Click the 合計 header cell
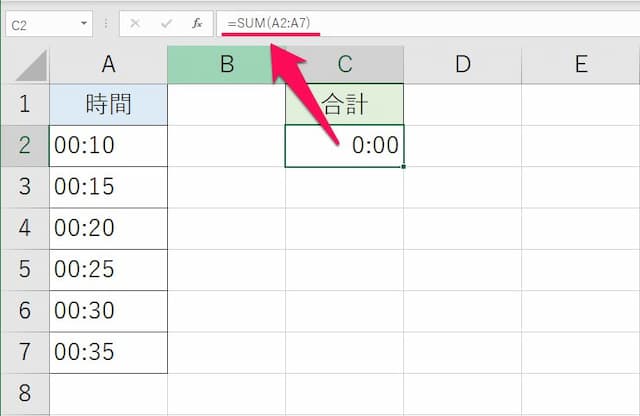The width and height of the screenshot is (640, 416). click(x=344, y=105)
